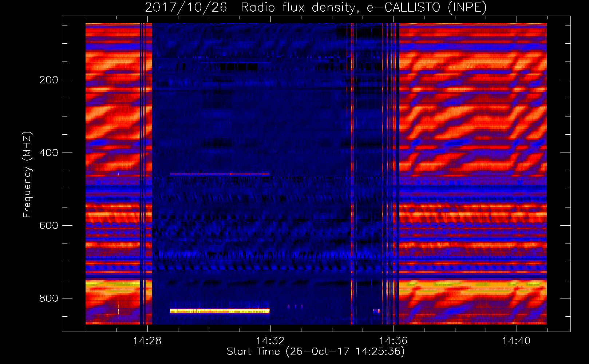This screenshot has height=364, width=589.
Task: Click the 800 frequency tick label
Action: 49,298
